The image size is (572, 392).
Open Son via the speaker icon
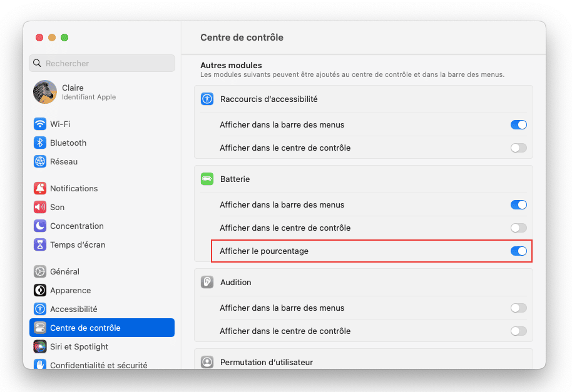click(40, 207)
